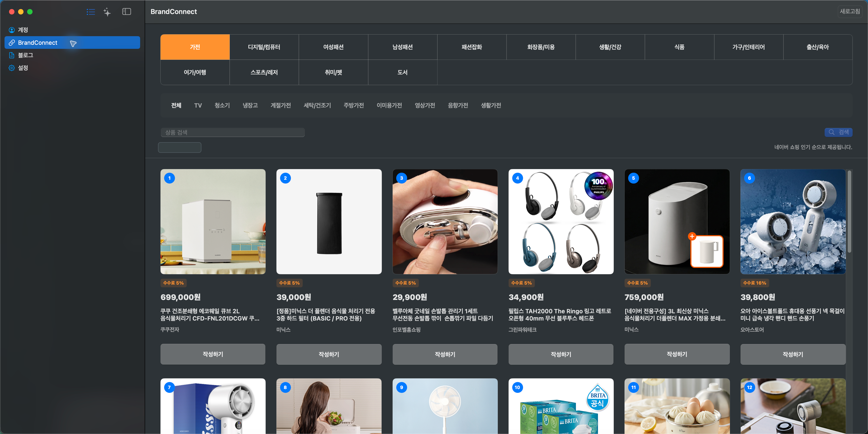The image size is (868, 434).
Task: Open product thumbnail ranked number 12
Action: pos(793,406)
